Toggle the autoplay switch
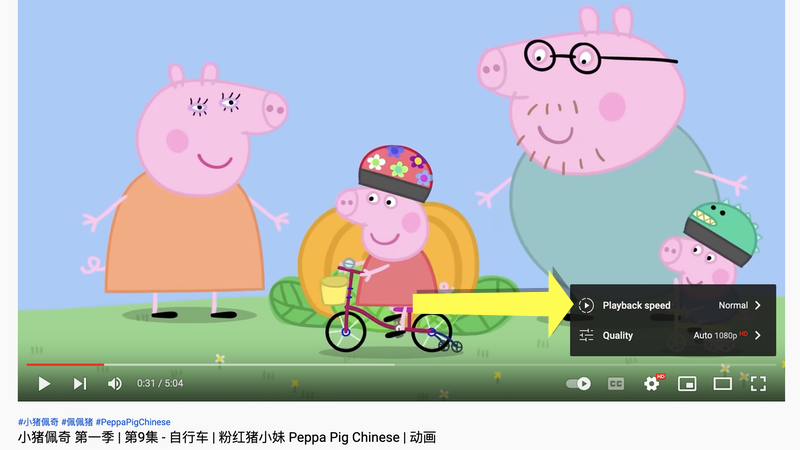This screenshot has width=800, height=450. (x=578, y=384)
